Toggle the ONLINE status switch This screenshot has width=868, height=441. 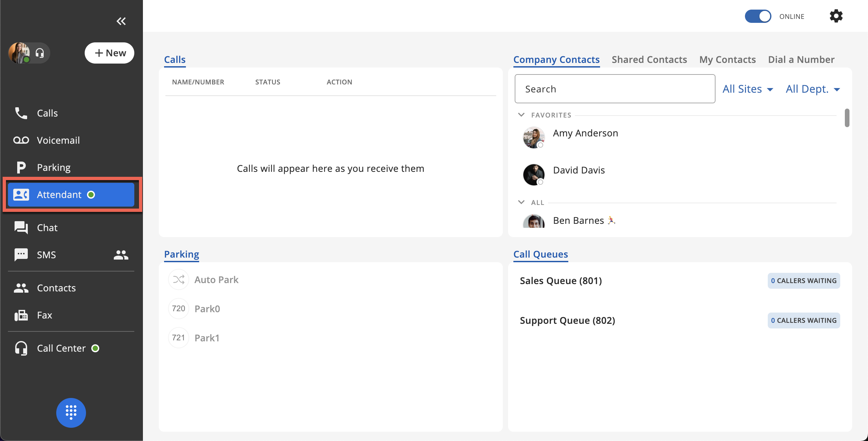[758, 16]
